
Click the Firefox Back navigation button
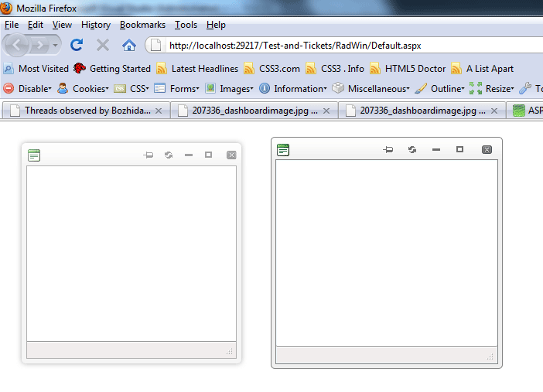[x=16, y=45]
